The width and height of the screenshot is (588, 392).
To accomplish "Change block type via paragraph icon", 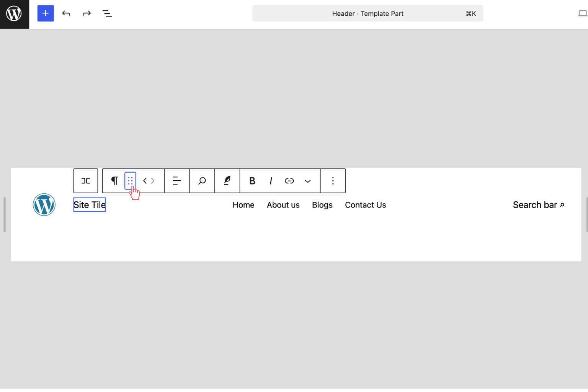I will 114,181.
